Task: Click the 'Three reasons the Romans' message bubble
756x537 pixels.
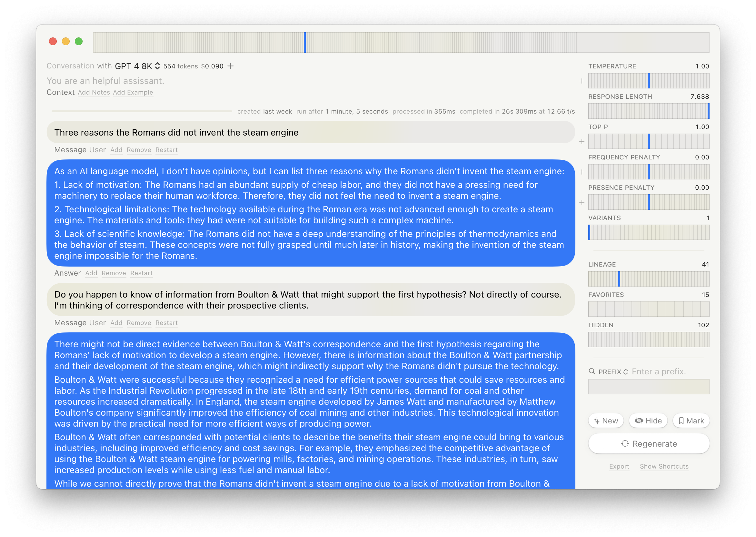Action: coord(311,132)
